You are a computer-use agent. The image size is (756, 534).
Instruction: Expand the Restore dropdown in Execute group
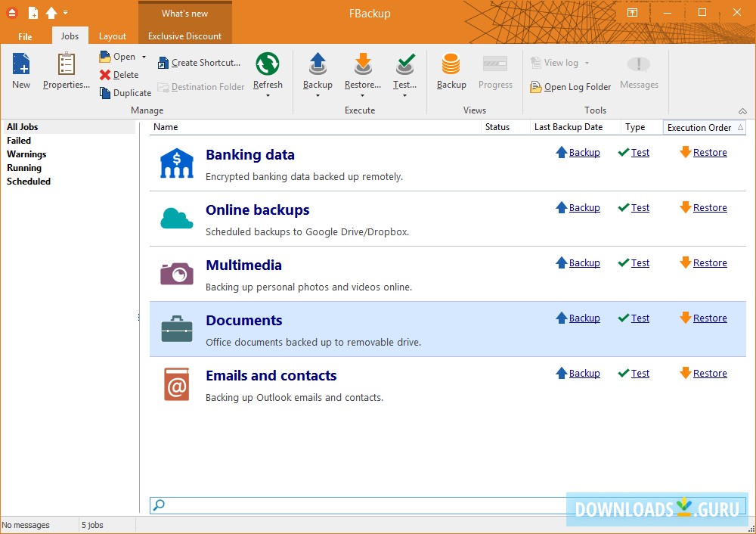[x=363, y=95]
